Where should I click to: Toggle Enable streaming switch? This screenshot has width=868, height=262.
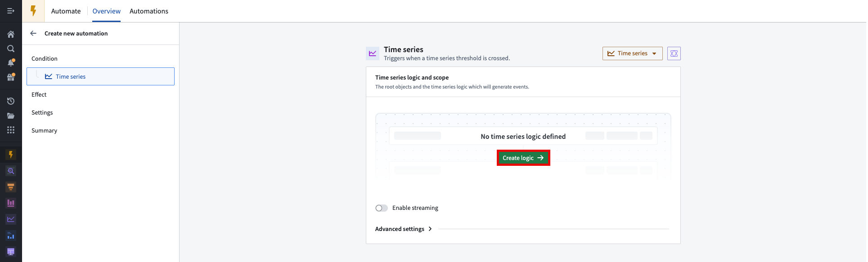pos(382,208)
